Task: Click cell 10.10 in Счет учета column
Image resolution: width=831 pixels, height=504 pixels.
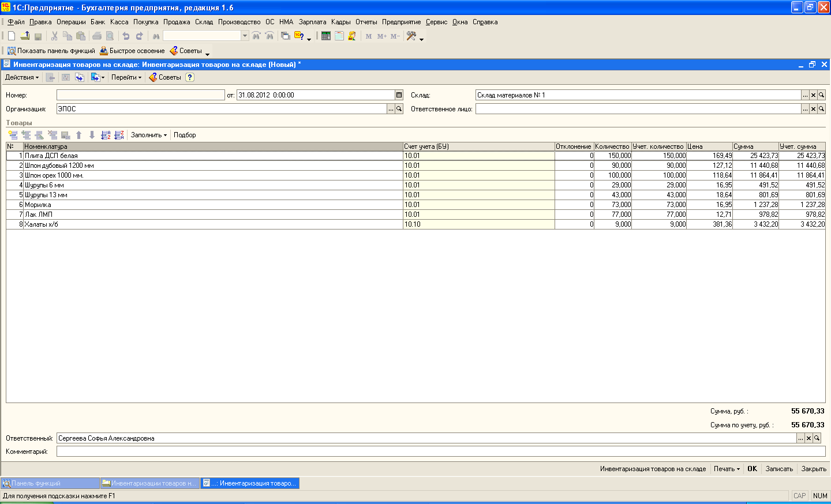Action: 479,224
